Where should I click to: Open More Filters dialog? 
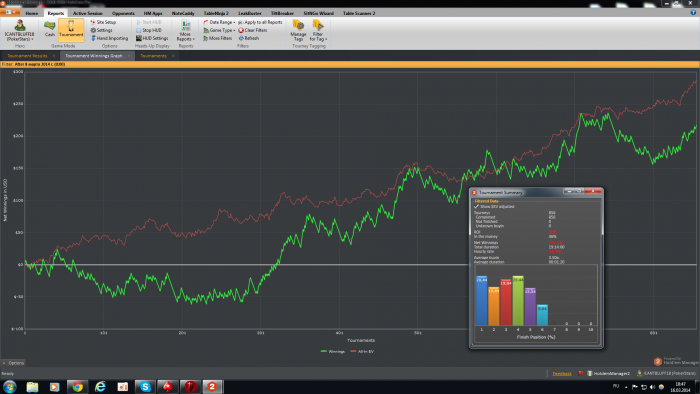(x=217, y=38)
